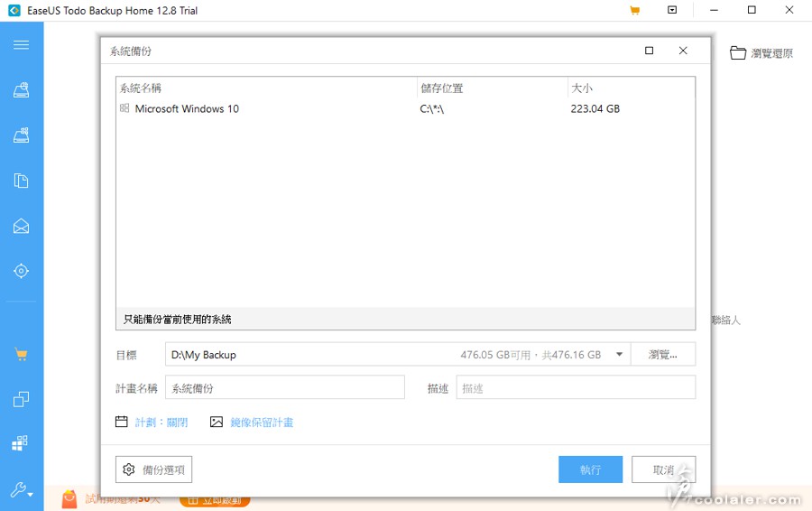Open the Tools wrench menu

22,489
